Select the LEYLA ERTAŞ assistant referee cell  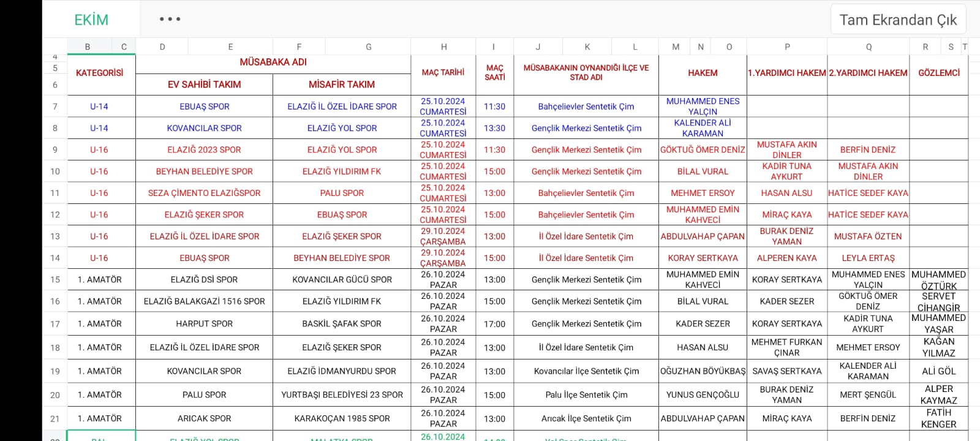(868, 258)
